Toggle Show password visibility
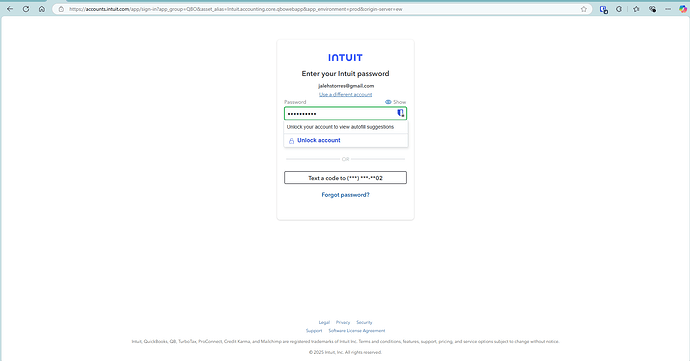The height and width of the screenshot is (361, 690). tap(395, 102)
